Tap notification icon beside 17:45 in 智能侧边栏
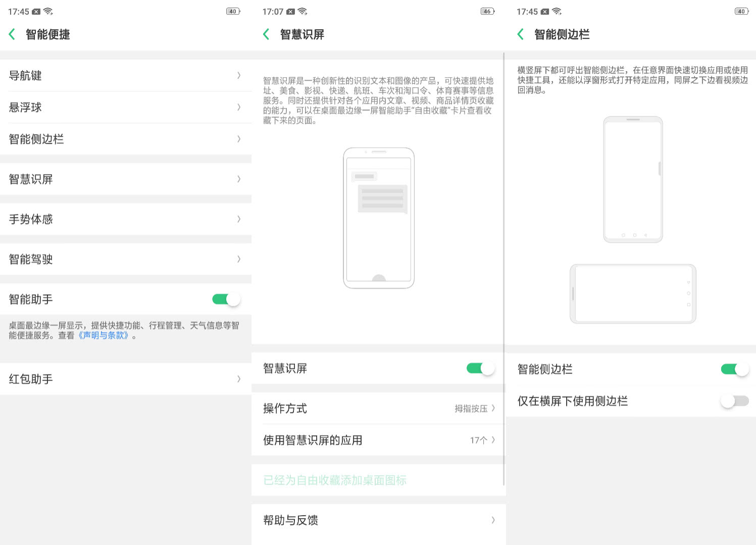 click(545, 12)
